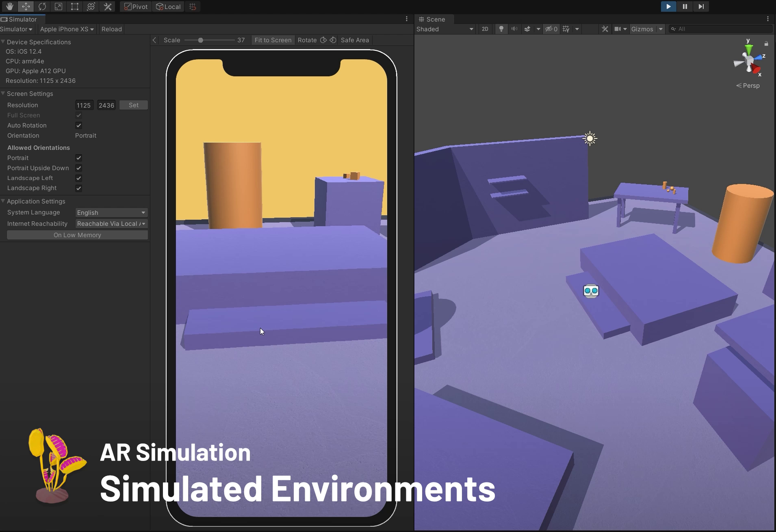
Task: Click the Step frame button
Action: coord(701,6)
